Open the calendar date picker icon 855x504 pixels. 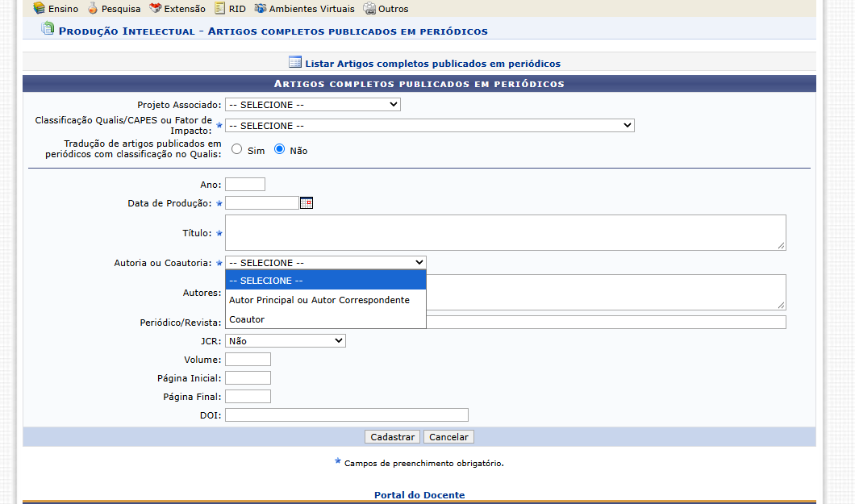coord(307,203)
